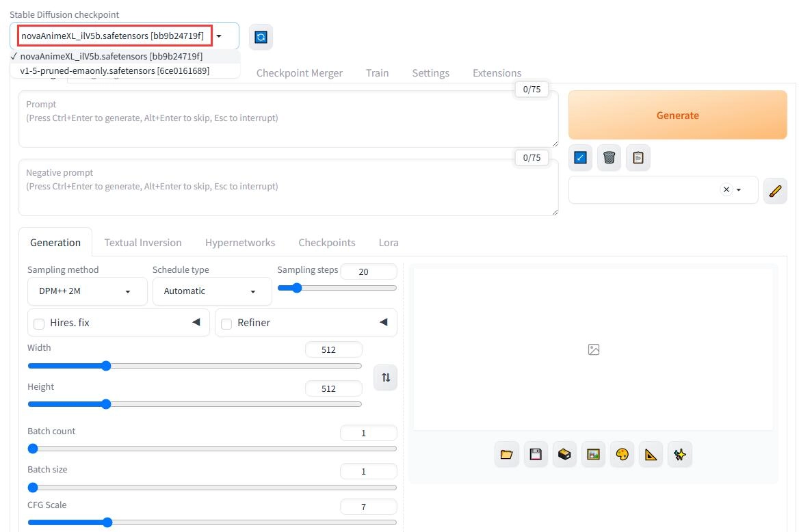Click the triangle ruler send to extras icon
799x532 pixels.
click(x=651, y=454)
